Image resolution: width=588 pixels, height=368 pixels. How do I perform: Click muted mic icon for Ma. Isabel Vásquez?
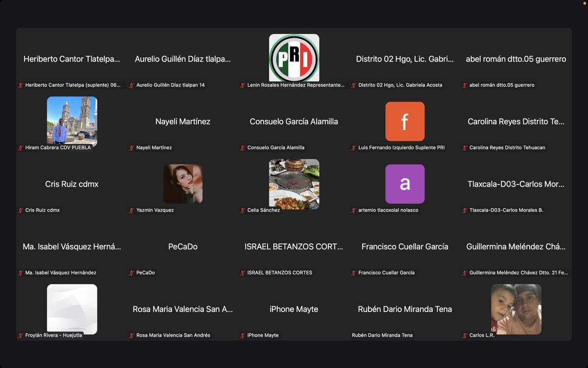click(x=21, y=273)
